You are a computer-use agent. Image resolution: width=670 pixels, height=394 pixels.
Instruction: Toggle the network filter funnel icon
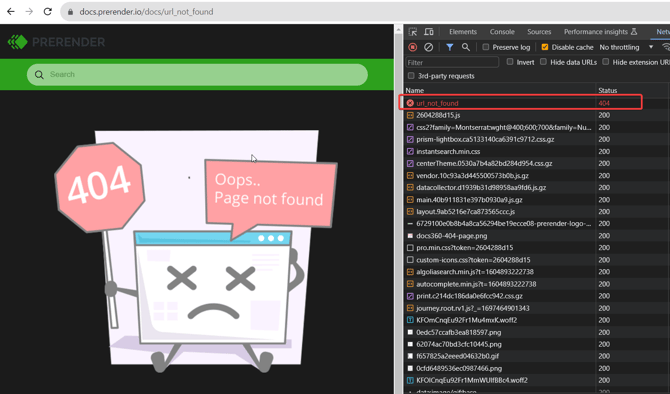point(450,47)
